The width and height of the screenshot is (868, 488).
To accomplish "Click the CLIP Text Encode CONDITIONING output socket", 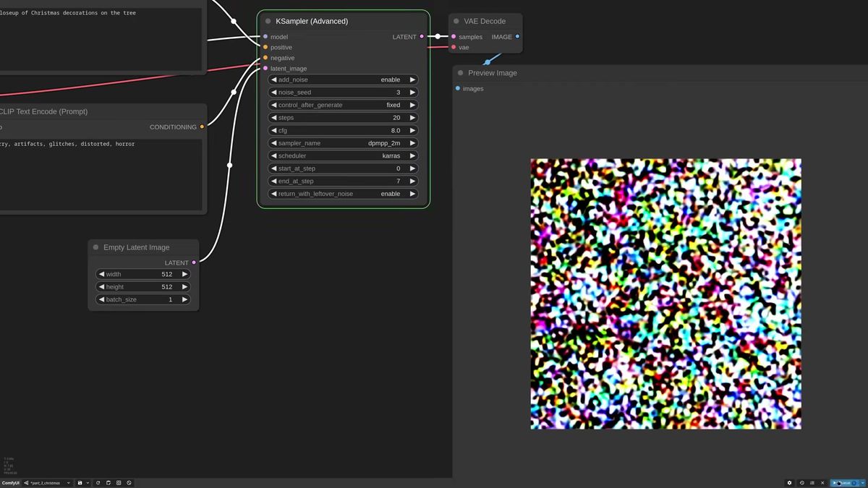I will point(202,127).
